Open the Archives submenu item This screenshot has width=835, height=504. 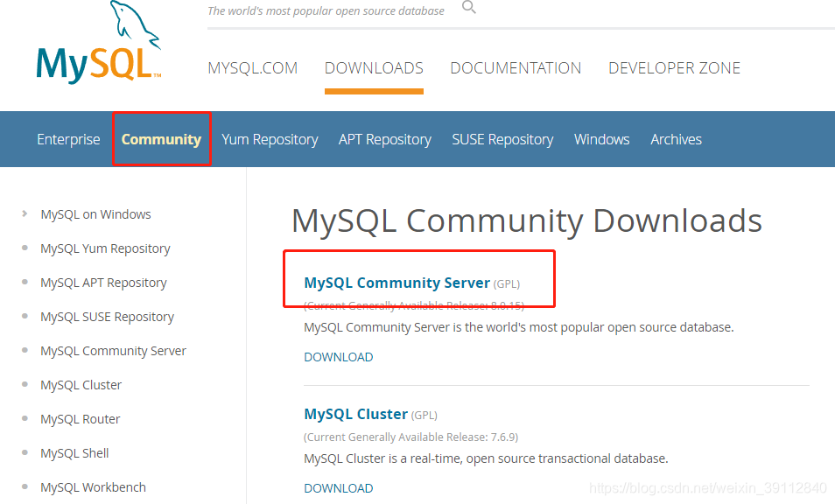(677, 139)
